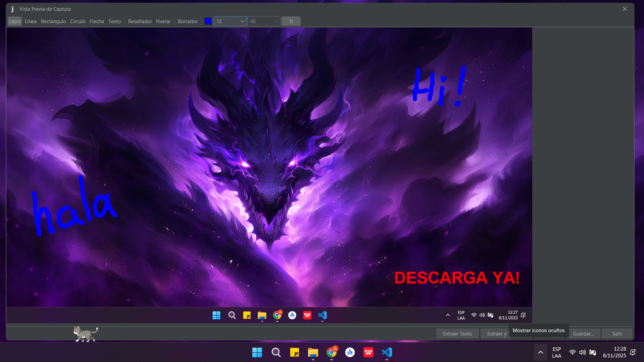
Task: Click the red 'DESCARGA YA!' text on canvas
Action: click(457, 278)
